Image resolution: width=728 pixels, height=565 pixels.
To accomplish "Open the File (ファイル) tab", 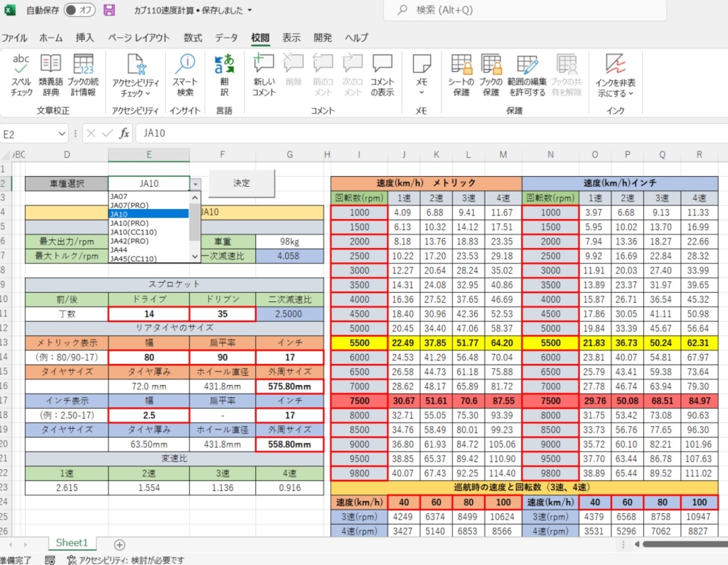I will pos(14,38).
